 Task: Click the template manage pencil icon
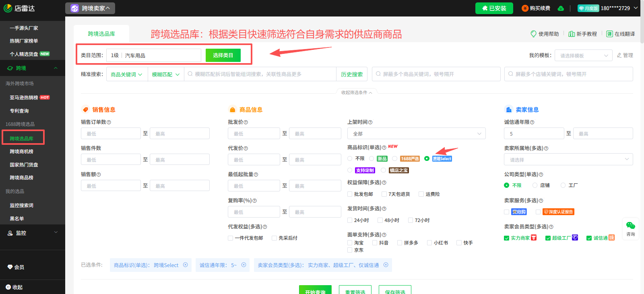pos(619,55)
